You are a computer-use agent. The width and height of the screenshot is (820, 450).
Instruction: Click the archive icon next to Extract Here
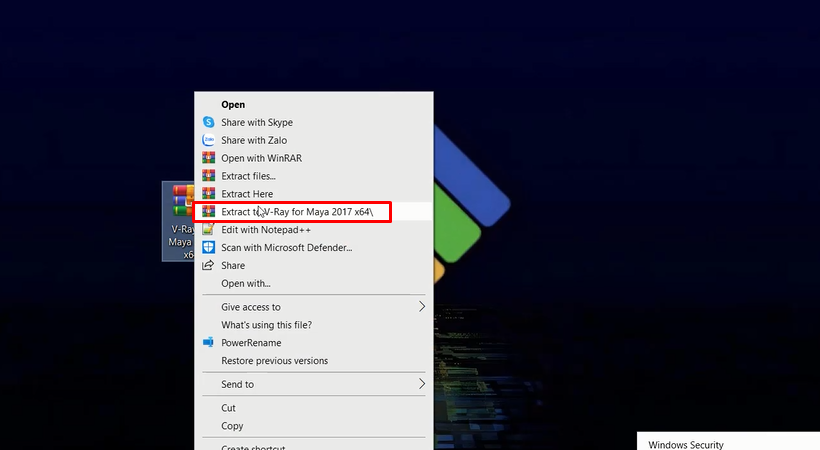coord(209,194)
